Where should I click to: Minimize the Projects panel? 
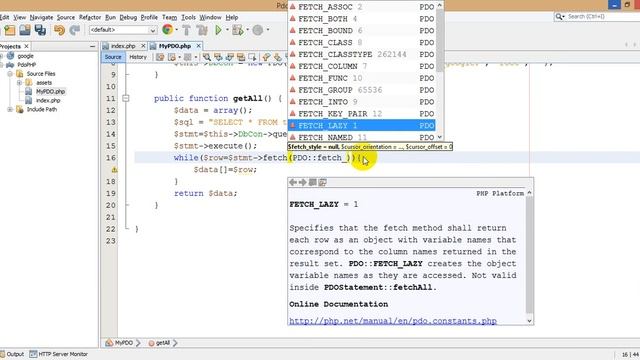tap(92, 47)
